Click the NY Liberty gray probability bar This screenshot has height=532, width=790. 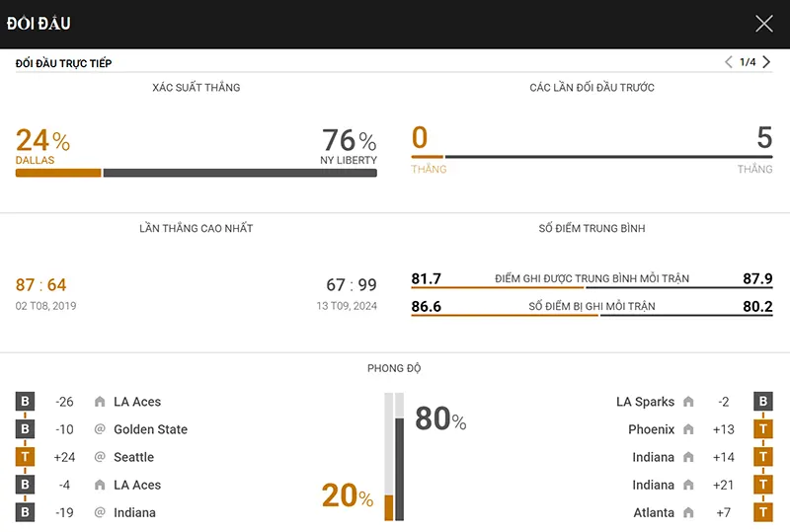[240, 173]
